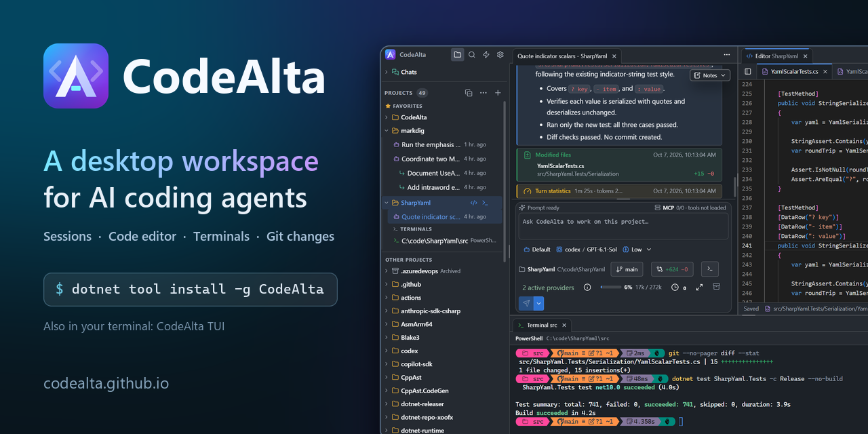Viewport: 868px width, 434px height.
Task: Show provider info circle icon
Action: (x=587, y=288)
